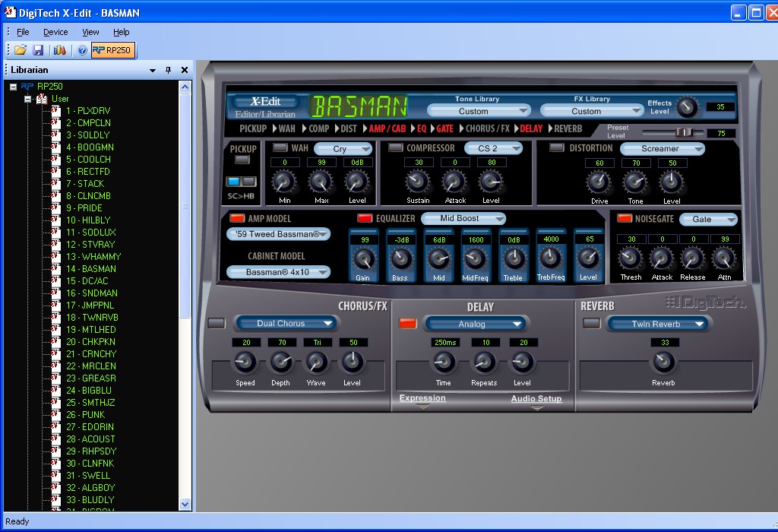Image resolution: width=778 pixels, height=532 pixels.
Task: Click the Equalizer MidFreq knob
Action: (476, 259)
